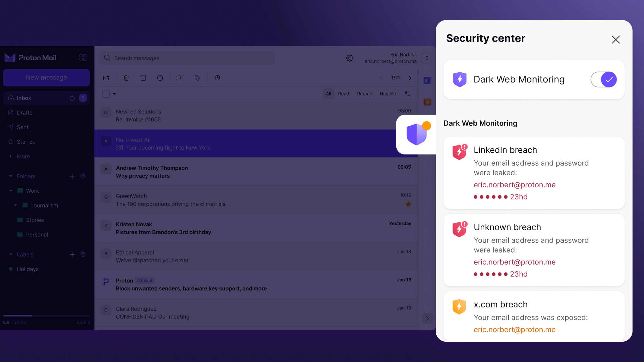Open the Personal folder
The height and width of the screenshot is (362, 644).
click(46, 235)
